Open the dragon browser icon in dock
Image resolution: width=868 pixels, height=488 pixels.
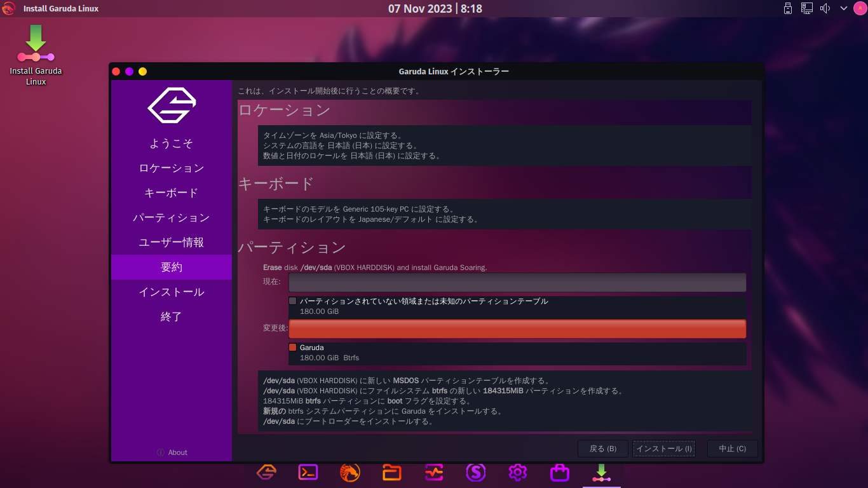[x=350, y=472]
